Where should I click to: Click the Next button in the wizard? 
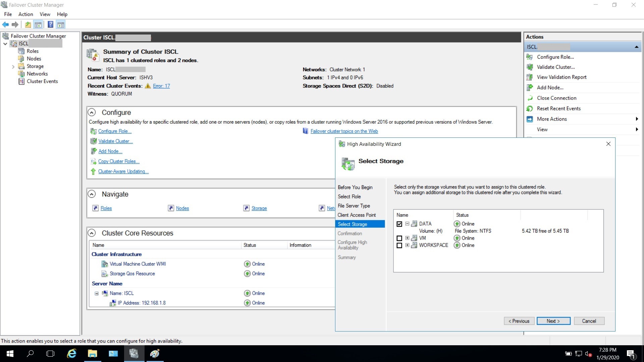point(553,321)
